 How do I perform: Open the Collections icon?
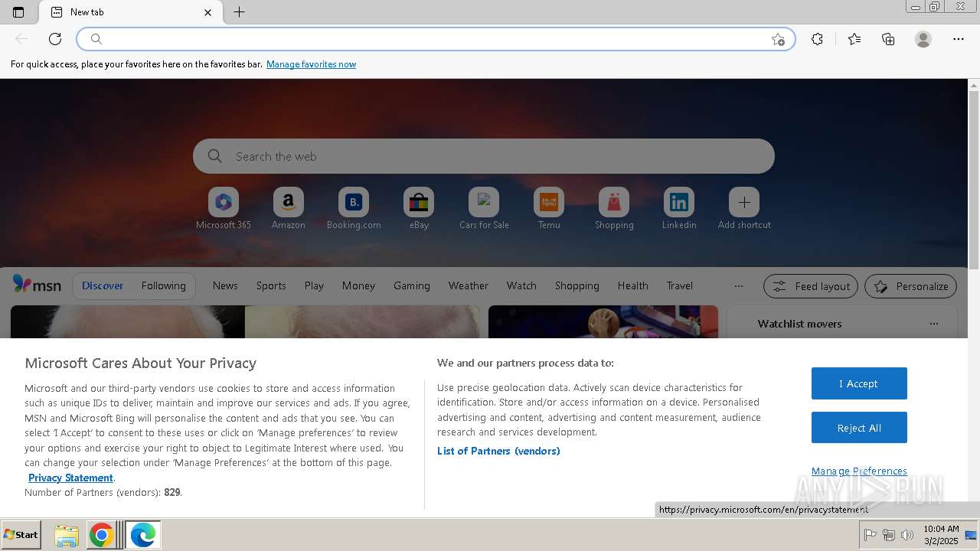tap(888, 39)
